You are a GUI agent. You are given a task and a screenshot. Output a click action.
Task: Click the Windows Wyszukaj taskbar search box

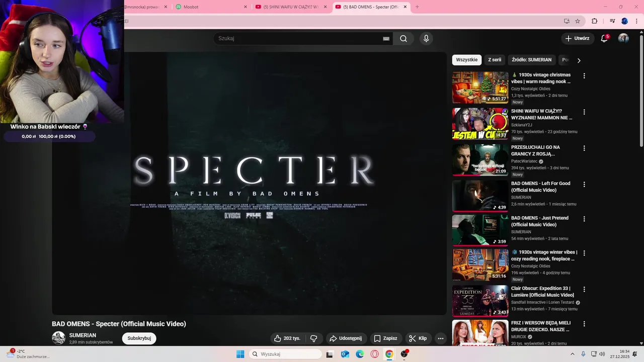pyautogui.click(x=285, y=354)
